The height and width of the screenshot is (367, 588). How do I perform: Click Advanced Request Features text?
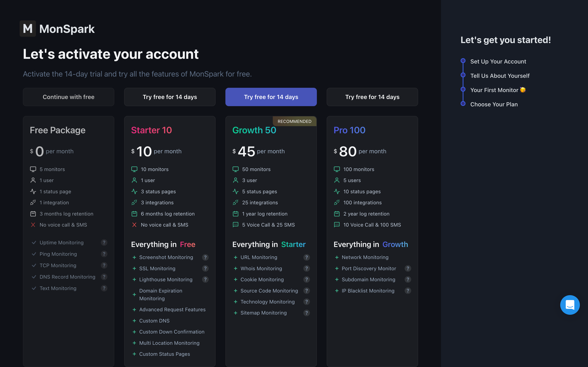coord(172,309)
